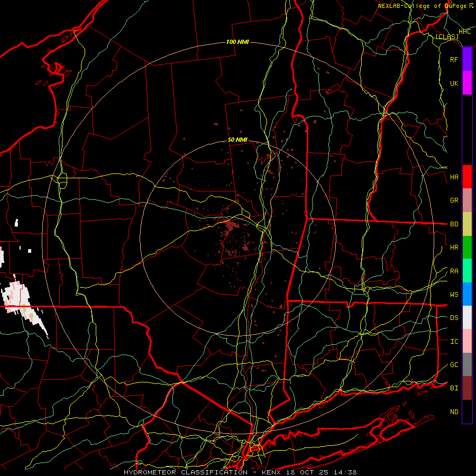The height and width of the screenshot is (476, 476).
Task: Click the HA legend label
Action: pyautogui.click(x=454, y=177)
